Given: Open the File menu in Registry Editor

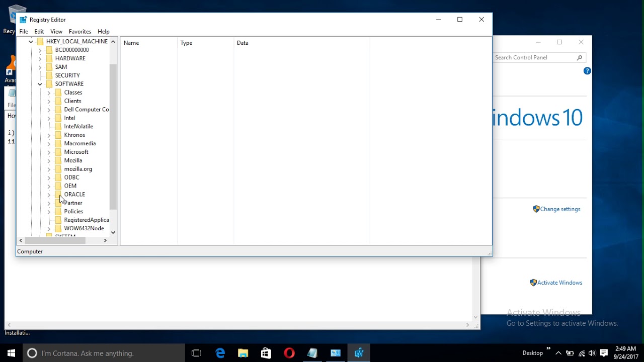Looking at the screenshot, I should (24, 31).
